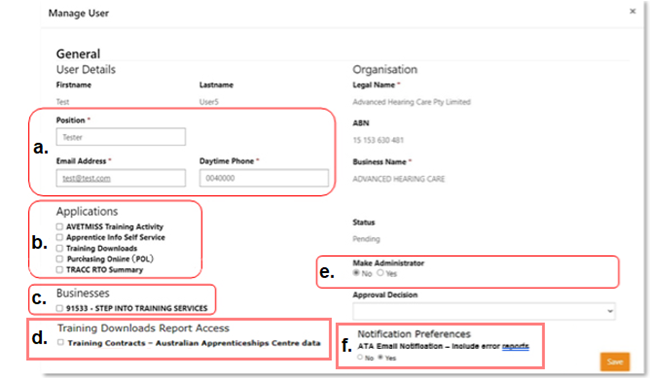Choose No for ATA Email Notification

click(360, 357)
